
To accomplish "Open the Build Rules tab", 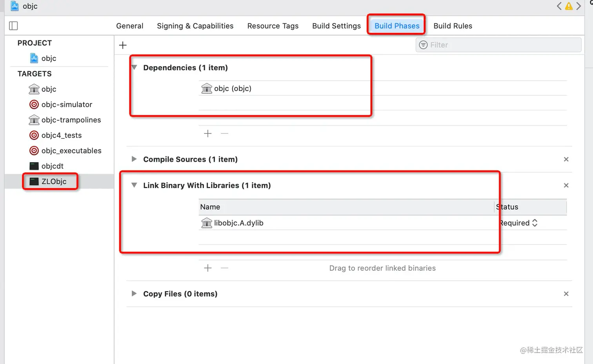I will click(x=453, y=26).
